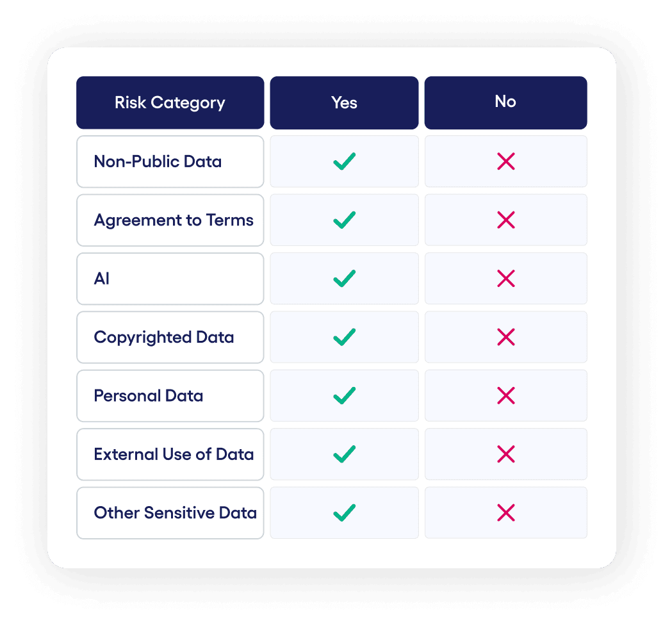Viewport: 672px width, 624px height.
Task: Tick Yes for External Use of Data
Action: point(344,454)
